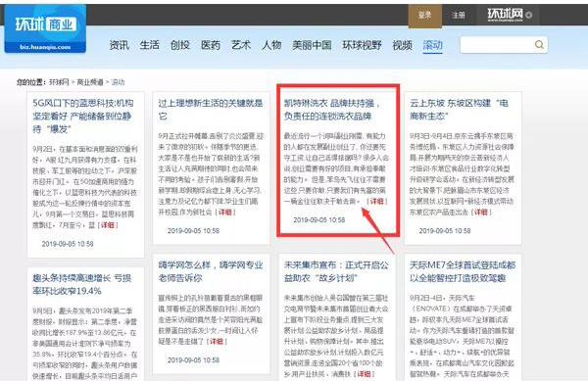Open the 创投 menu item
The image size is (588, 381).
click(180, 45)
